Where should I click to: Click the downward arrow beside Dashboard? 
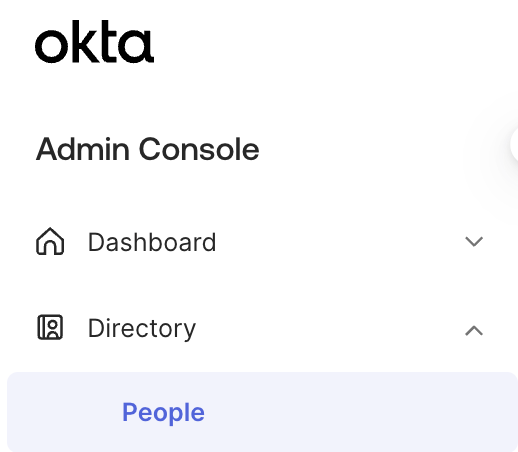pos(474,241)
